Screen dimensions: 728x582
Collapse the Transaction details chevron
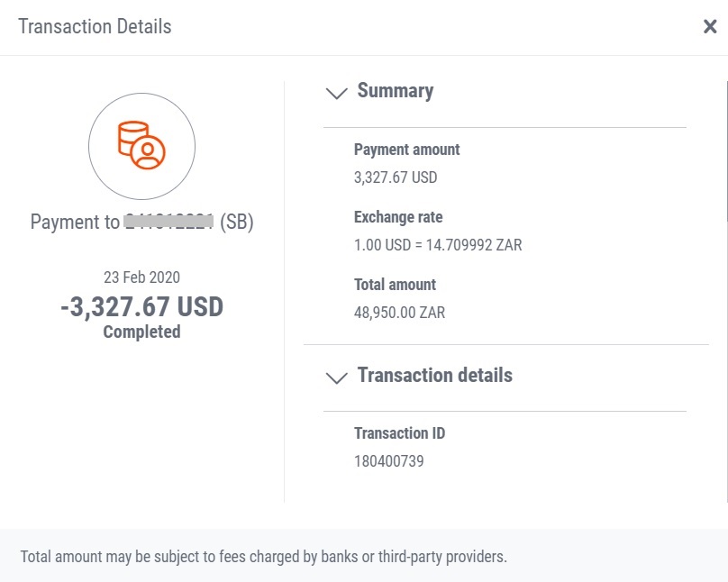tap(337, 377)
